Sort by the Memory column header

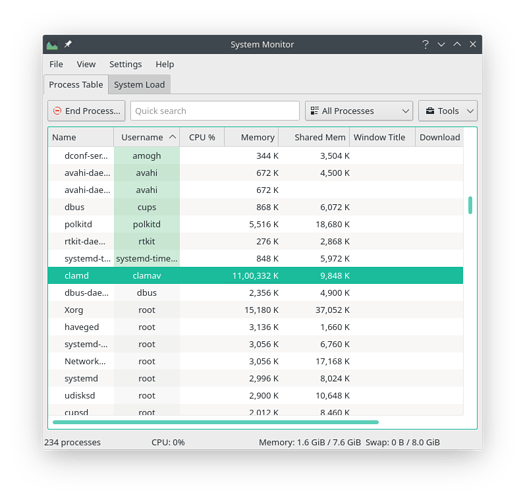click(x=252, y=137)
